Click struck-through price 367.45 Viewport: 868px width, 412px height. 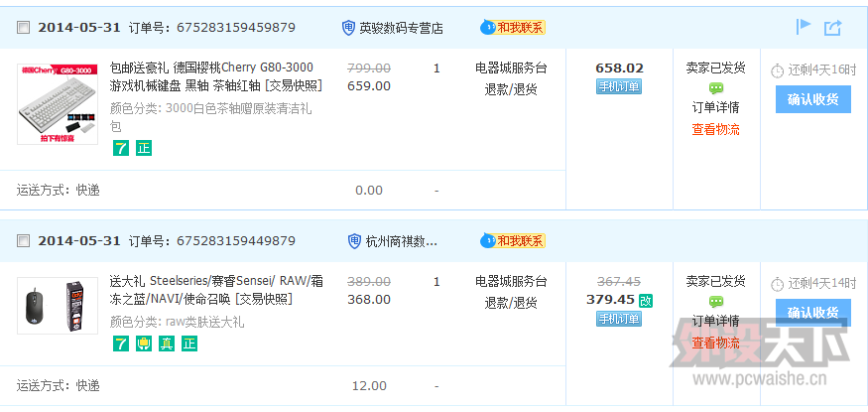[x=619, y=281]
